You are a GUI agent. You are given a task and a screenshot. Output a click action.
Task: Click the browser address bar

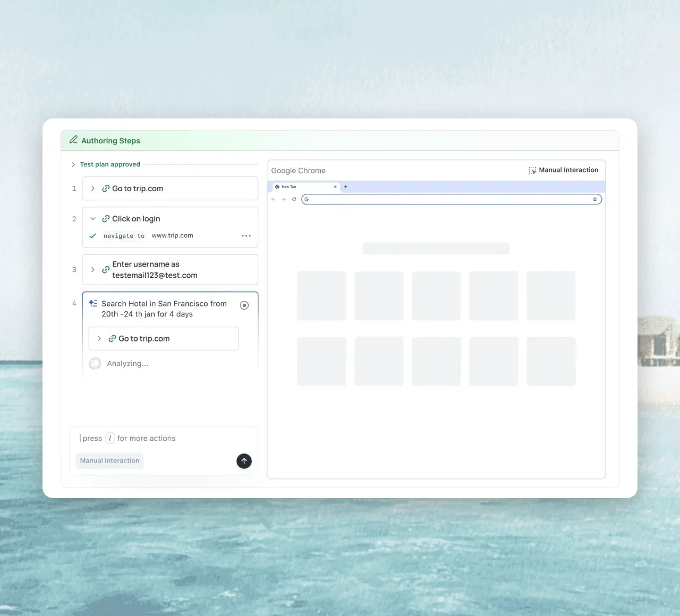[452, 200]
